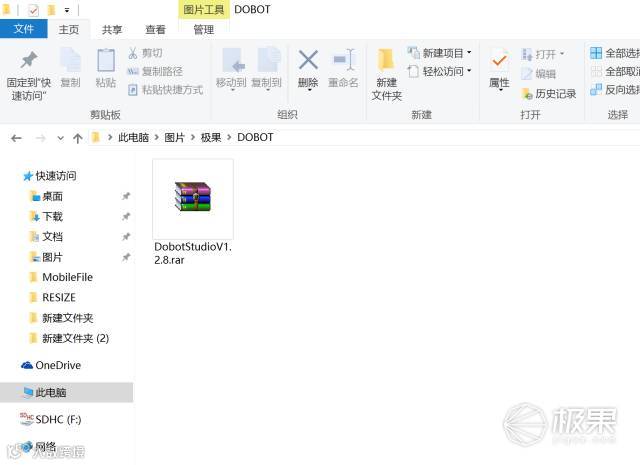Click the Copy path (复制路径) item
This screenshot has height=465, width=640.
coord(155,71)
